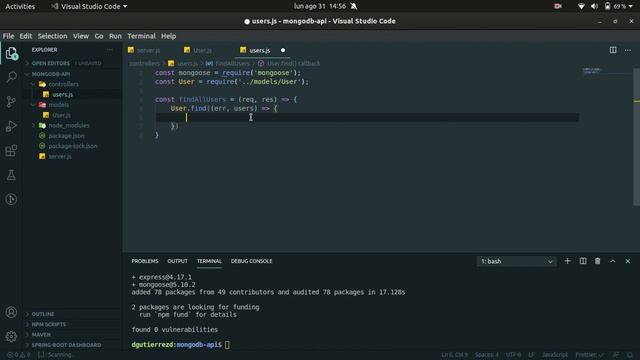
Task: Maximize the terminal panel with the up chevron
Action: [613, 261]
